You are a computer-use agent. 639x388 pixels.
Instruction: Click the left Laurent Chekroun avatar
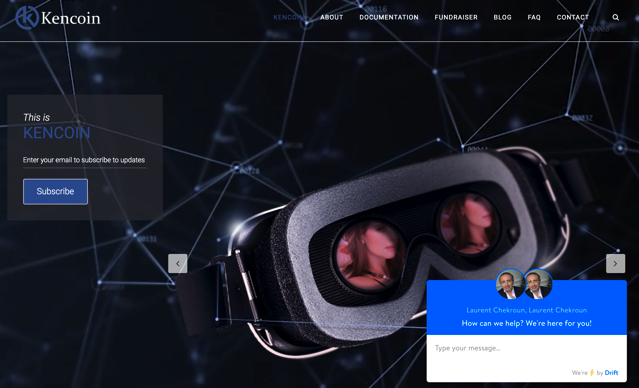point(510,284)
